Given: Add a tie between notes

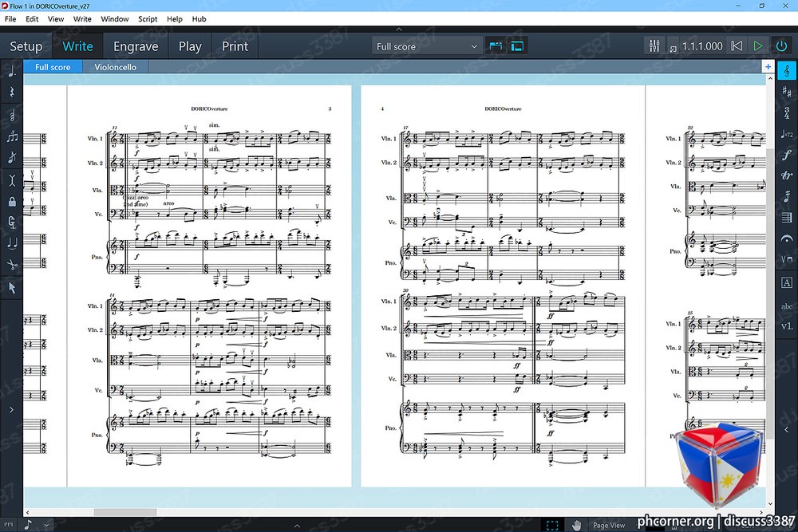Looking at the screenshot, I should pos(12,243).
